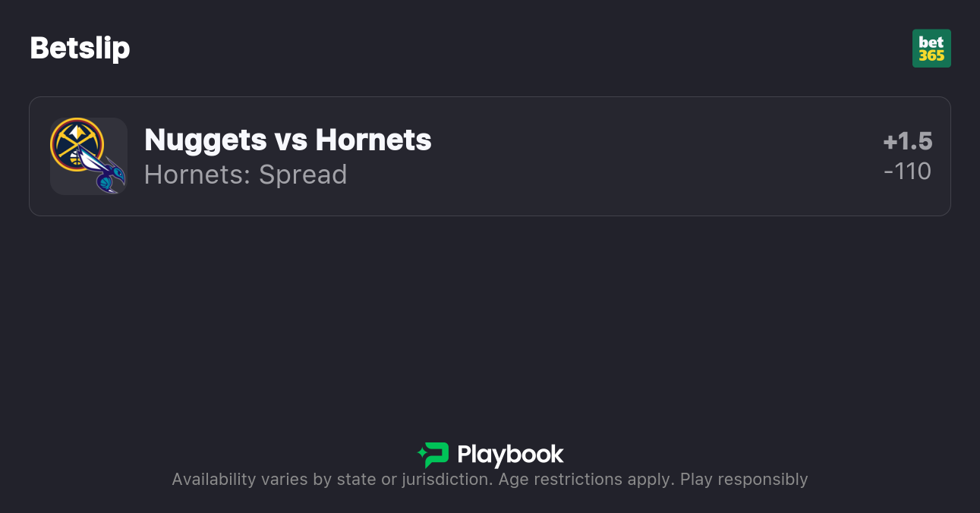Image resolution: width=980 pixels, height=513 pixels.
Task: Click empty middle area of bet card
Action: coord(653,156)
